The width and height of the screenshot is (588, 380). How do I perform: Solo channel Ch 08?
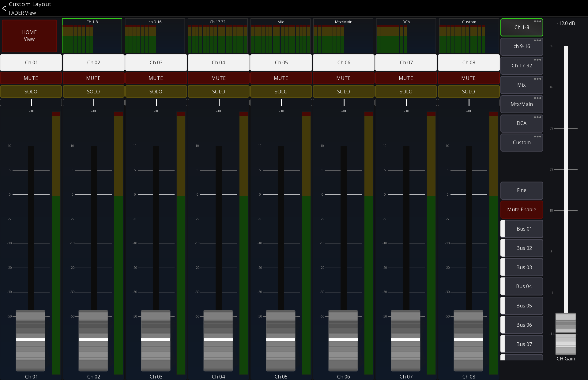point(469,92)
